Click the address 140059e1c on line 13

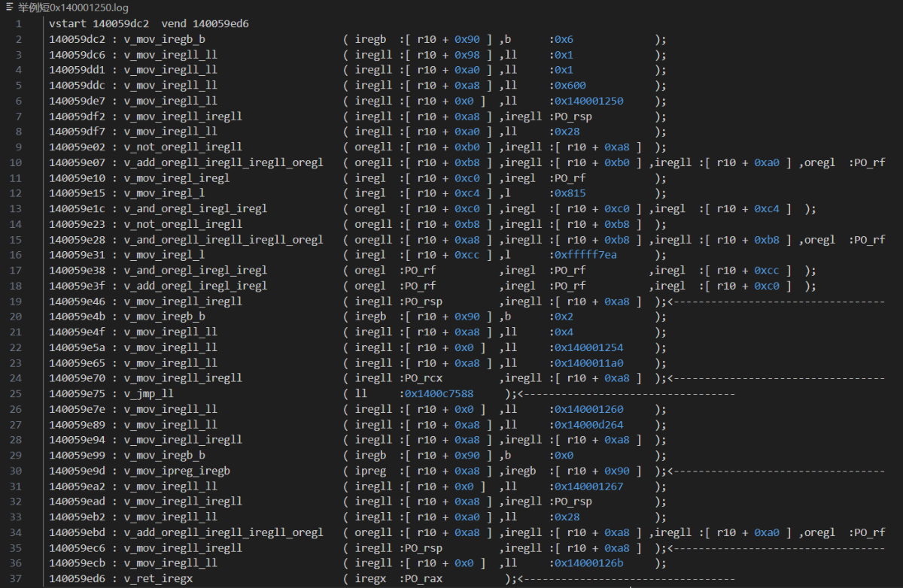click(77, 209)
